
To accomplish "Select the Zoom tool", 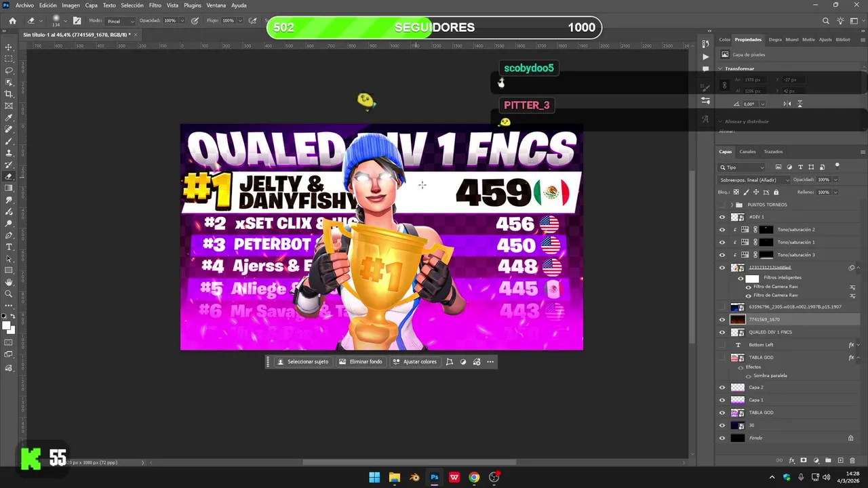I will 9,293.
